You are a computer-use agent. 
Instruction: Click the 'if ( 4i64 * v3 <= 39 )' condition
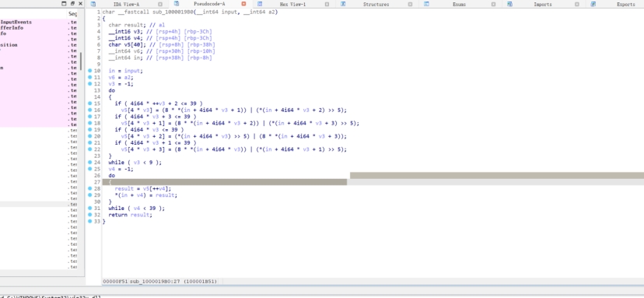(x=149, y=129)
